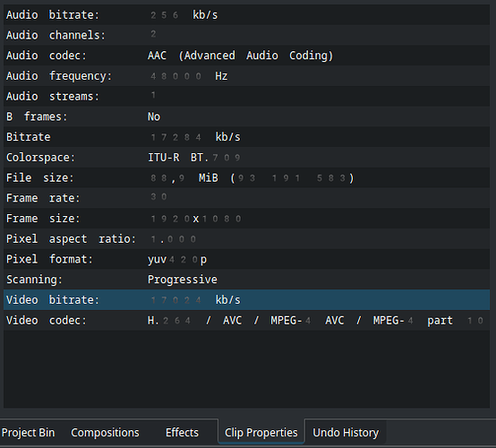Select the Frame size row
496x448 pixels.
tap(247, 218)
